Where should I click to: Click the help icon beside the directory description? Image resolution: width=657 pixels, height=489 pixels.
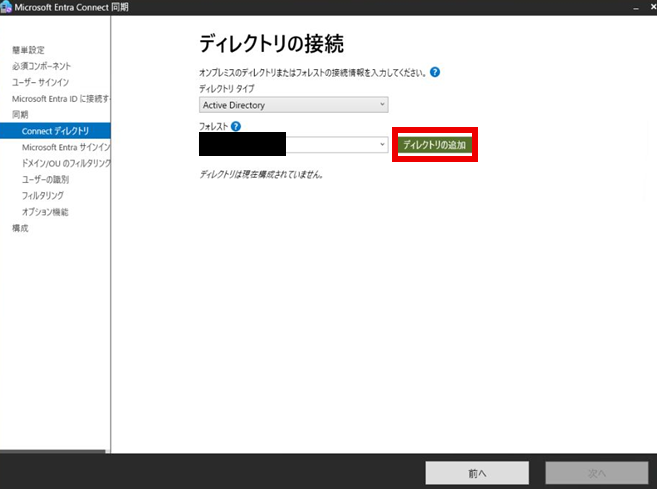pos(435,72)
